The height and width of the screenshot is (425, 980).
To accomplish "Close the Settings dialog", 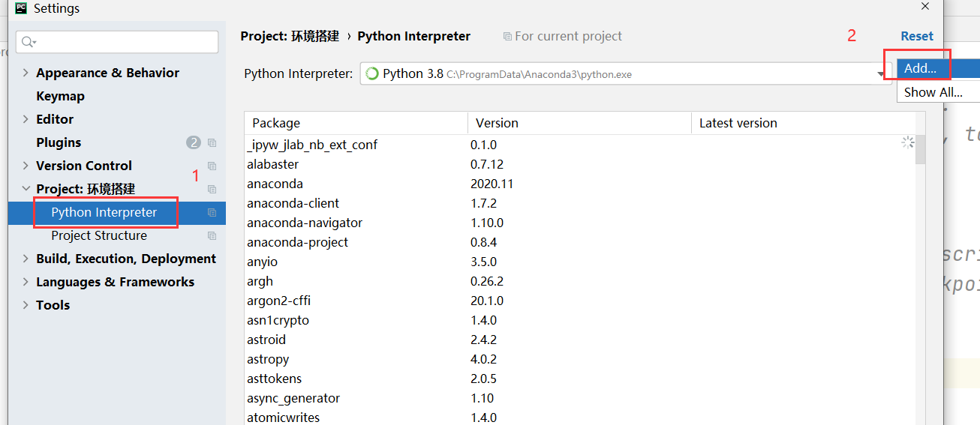I will pyautogui.click(x=925, y=5).
